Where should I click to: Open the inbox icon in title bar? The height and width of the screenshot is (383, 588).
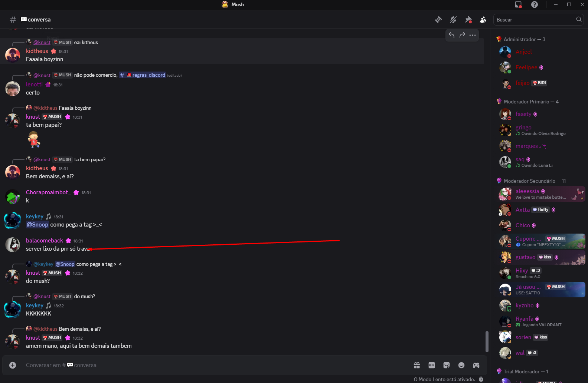tap(519, 4)
